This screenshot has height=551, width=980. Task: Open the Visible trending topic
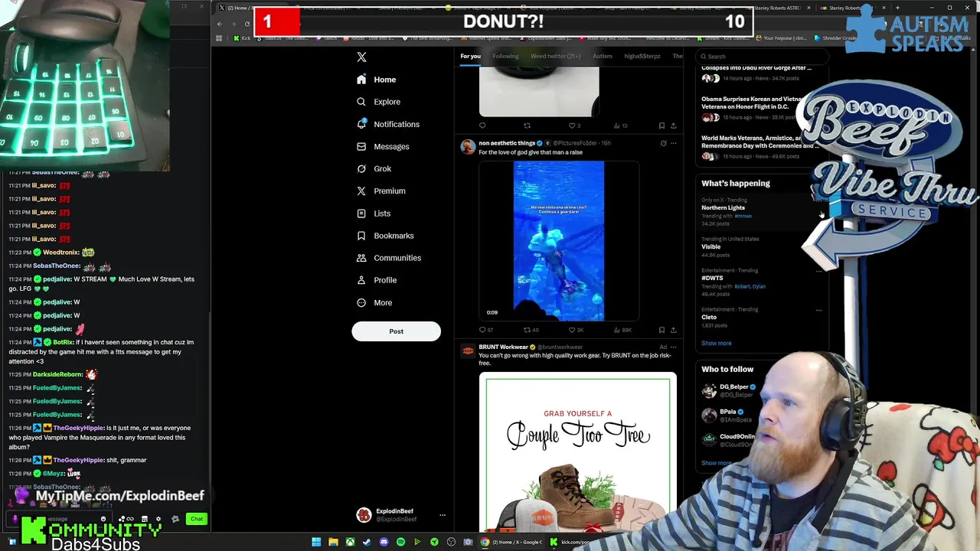(x=710, y=247)
